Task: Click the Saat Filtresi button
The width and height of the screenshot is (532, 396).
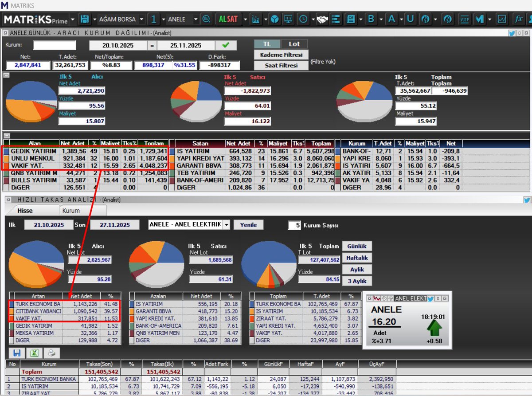Action: click(x=281, y=65)
